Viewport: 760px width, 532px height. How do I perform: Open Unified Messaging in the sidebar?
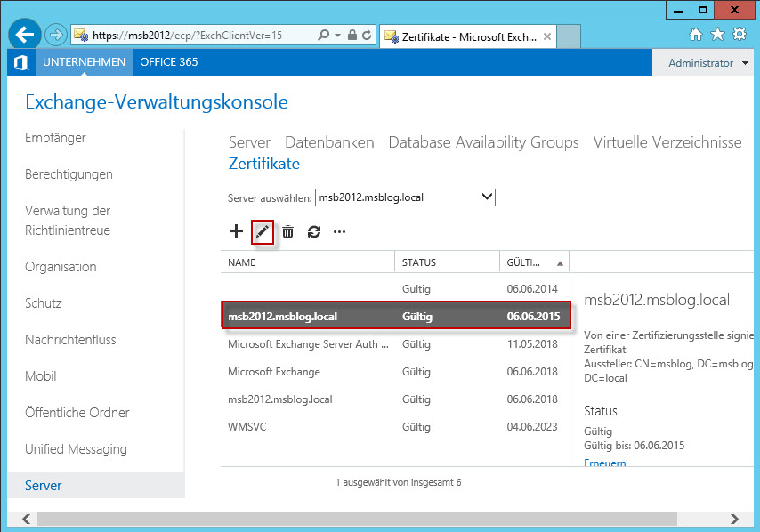point(77,449)
